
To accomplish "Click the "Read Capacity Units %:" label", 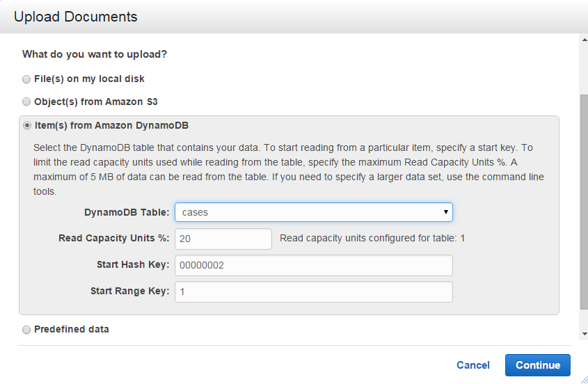I will pos(114,239).
